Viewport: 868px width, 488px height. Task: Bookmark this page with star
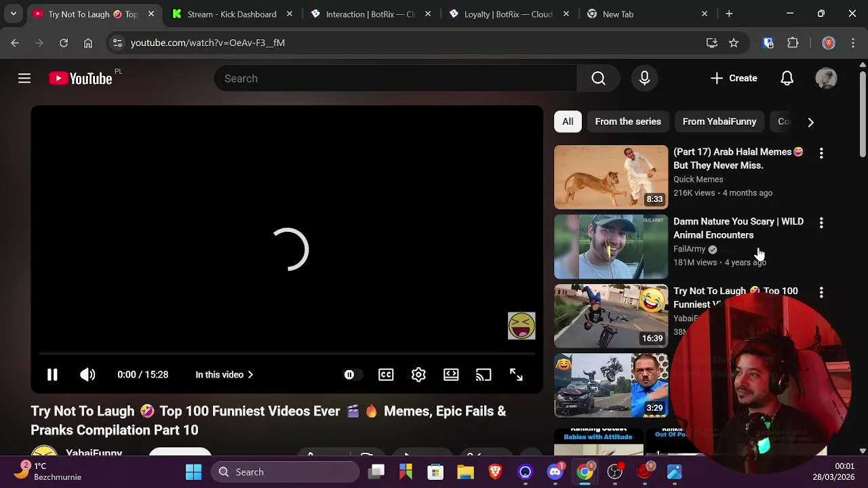coord(734,43)
